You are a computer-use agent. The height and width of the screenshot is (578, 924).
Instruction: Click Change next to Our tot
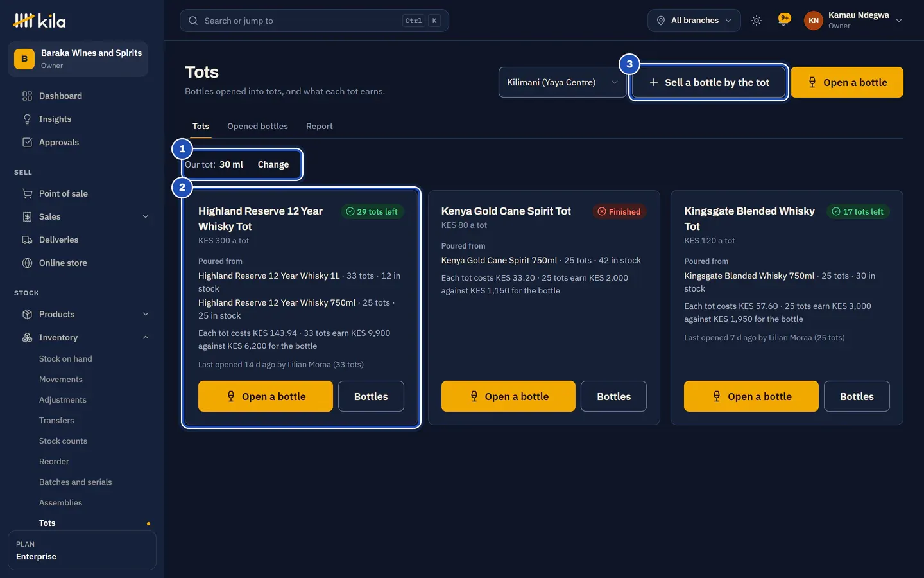tap(273, 164)
